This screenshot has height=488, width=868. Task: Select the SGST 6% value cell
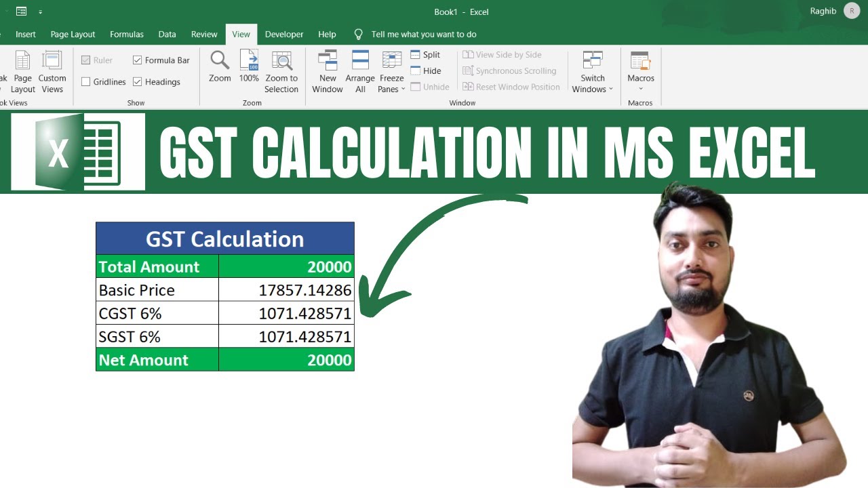[x=286, y=336]
